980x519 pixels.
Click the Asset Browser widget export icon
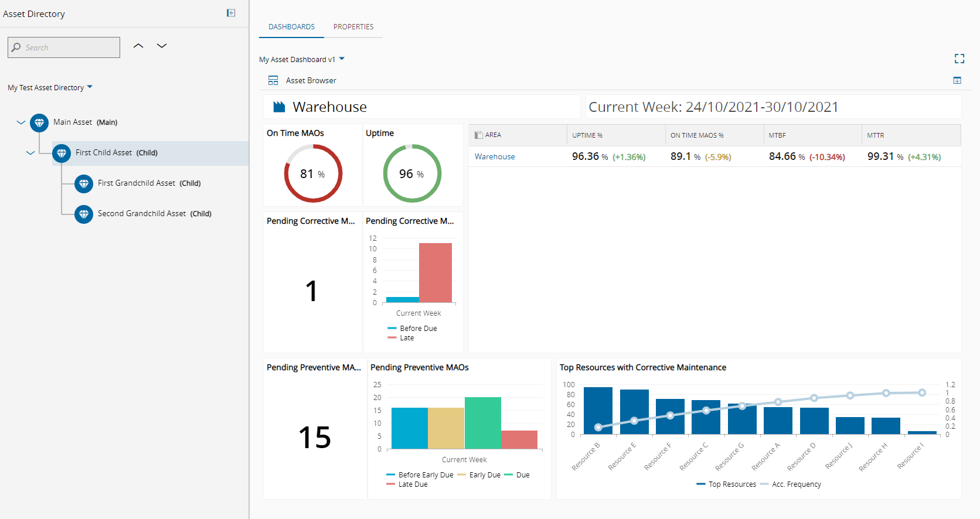click(x=957, y=80)
